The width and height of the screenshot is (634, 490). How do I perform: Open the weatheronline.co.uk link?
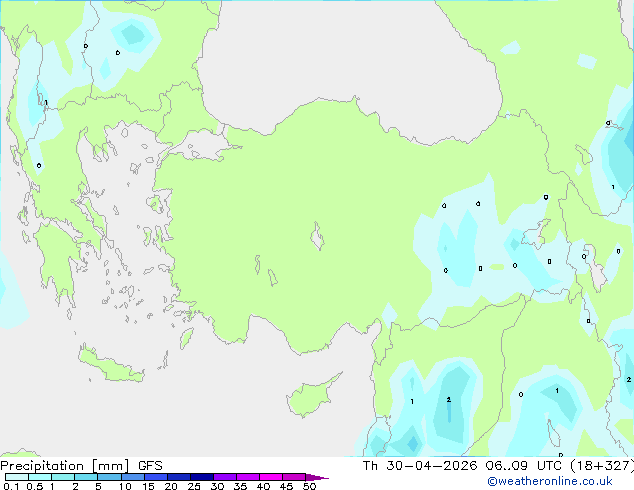point(550,481)
